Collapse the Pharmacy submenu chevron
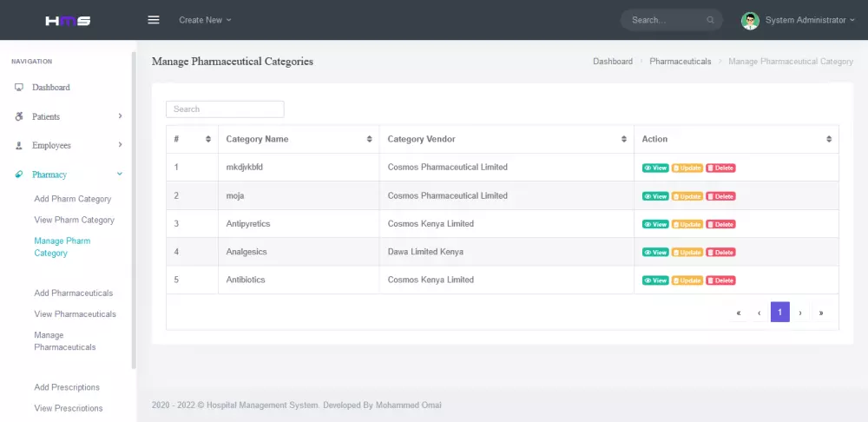Screen dimensions: 868x422 (120, 175)
